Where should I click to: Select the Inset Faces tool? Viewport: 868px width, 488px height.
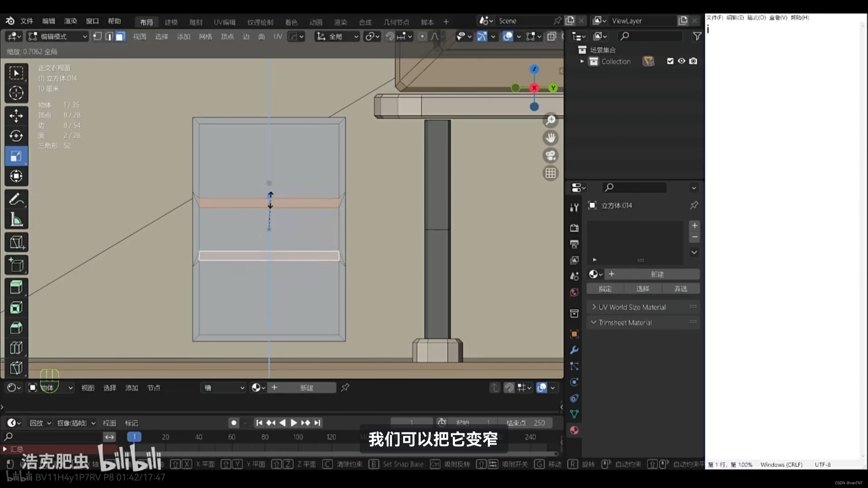pos(16,308)
